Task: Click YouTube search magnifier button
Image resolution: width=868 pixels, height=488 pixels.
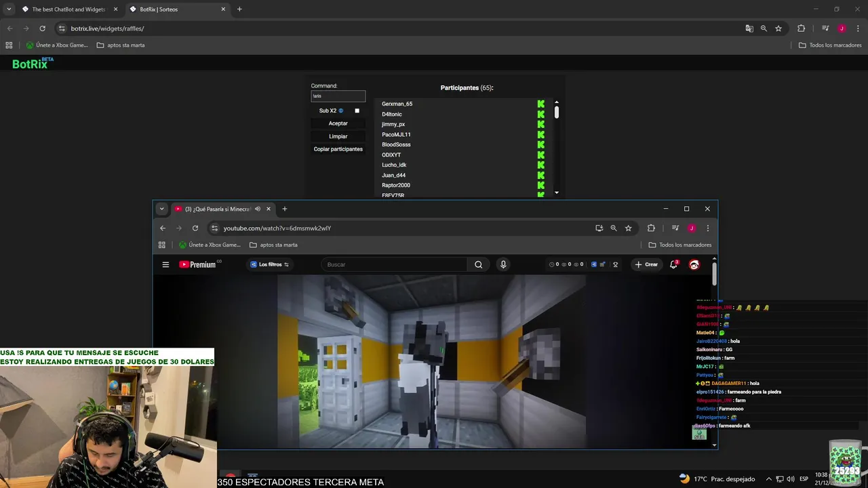Action: pyautogui.click(x=478, y=264)
